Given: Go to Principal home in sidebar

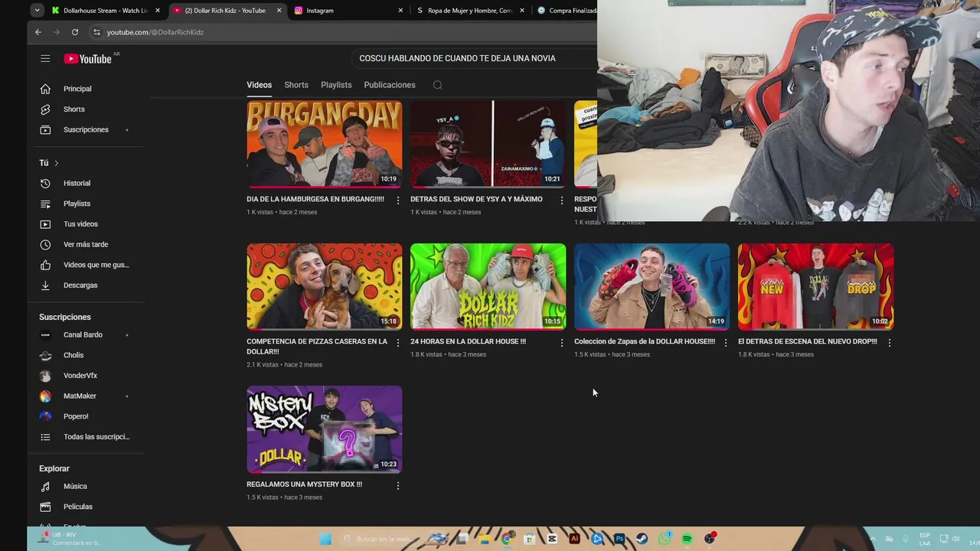Looking at the screenshot, I should tap(77, 89).
